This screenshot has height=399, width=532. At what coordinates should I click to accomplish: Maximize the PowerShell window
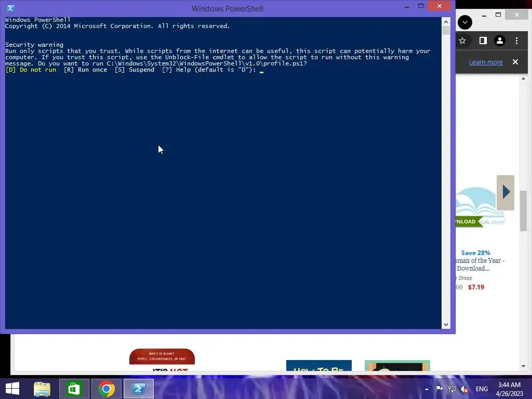[x=421, y=6]
